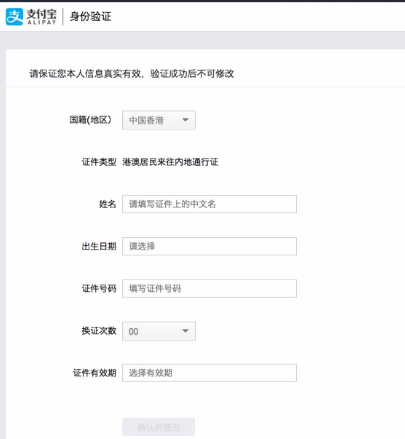Click the 国籍(地区) field label
405x439 pixels.
[90, 120]
